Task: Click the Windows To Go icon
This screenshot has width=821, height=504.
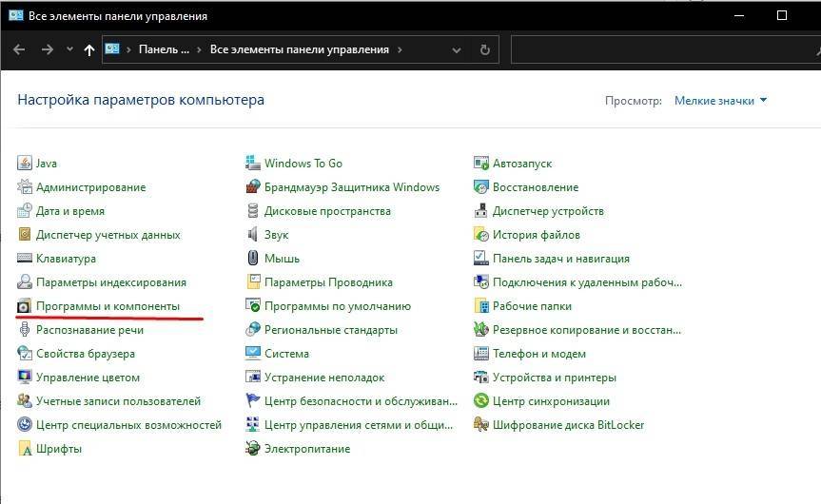Action: point(253,164)
